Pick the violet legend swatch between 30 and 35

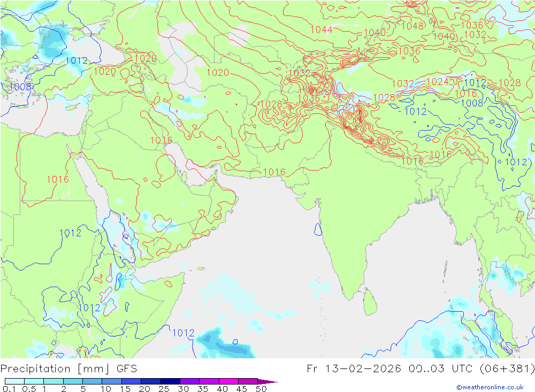point(189,381)
